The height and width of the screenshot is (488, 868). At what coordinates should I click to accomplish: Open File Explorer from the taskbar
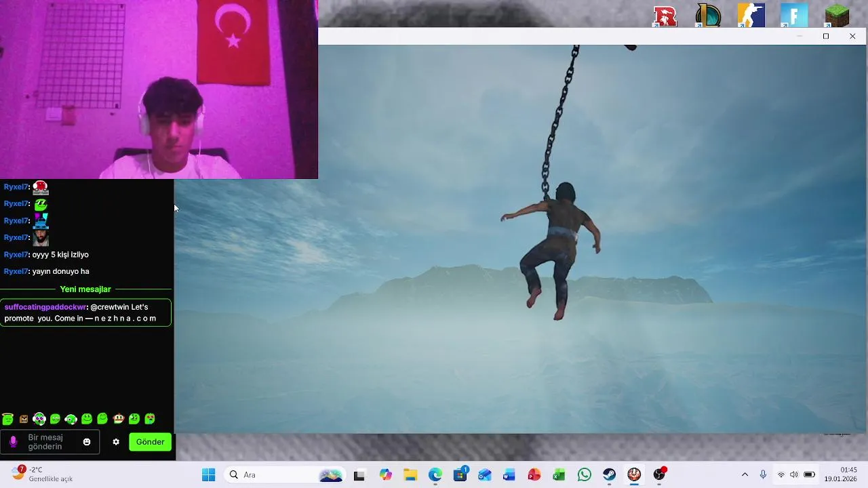(410, 474)
